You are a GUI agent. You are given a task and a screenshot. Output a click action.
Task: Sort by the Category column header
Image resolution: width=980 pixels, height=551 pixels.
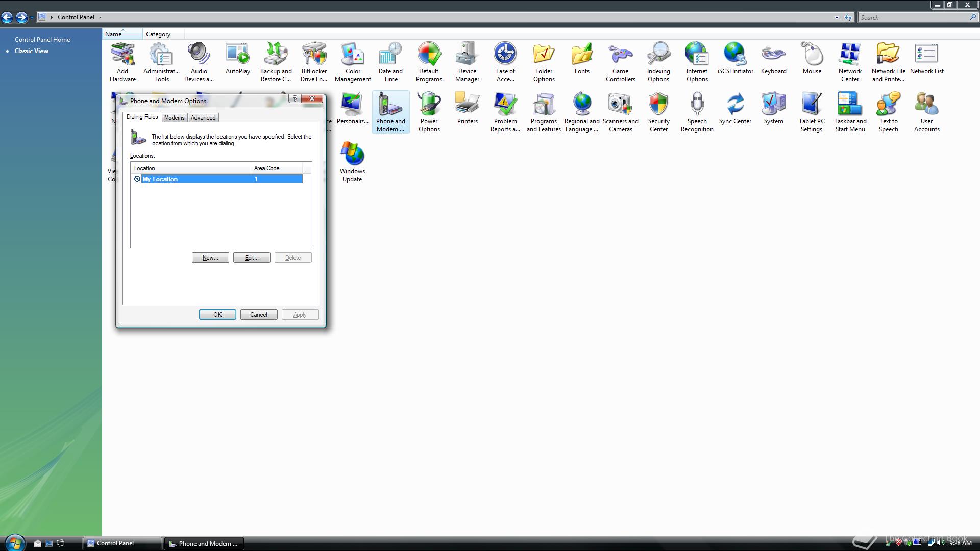[x=158, y=34]
